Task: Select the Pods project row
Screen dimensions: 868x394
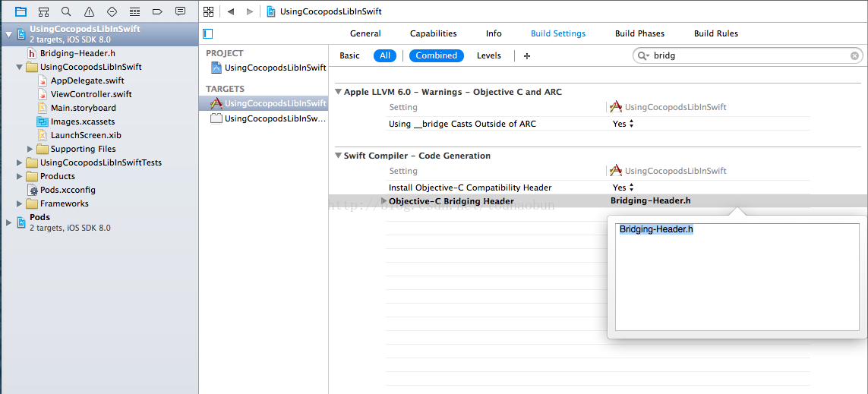Action: coord(99,222)
